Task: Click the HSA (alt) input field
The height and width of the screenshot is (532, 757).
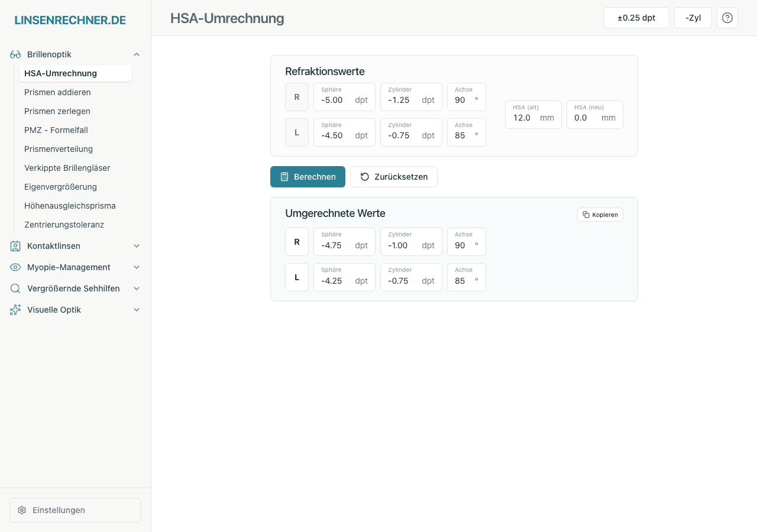Action: click(x=528, y=118)
